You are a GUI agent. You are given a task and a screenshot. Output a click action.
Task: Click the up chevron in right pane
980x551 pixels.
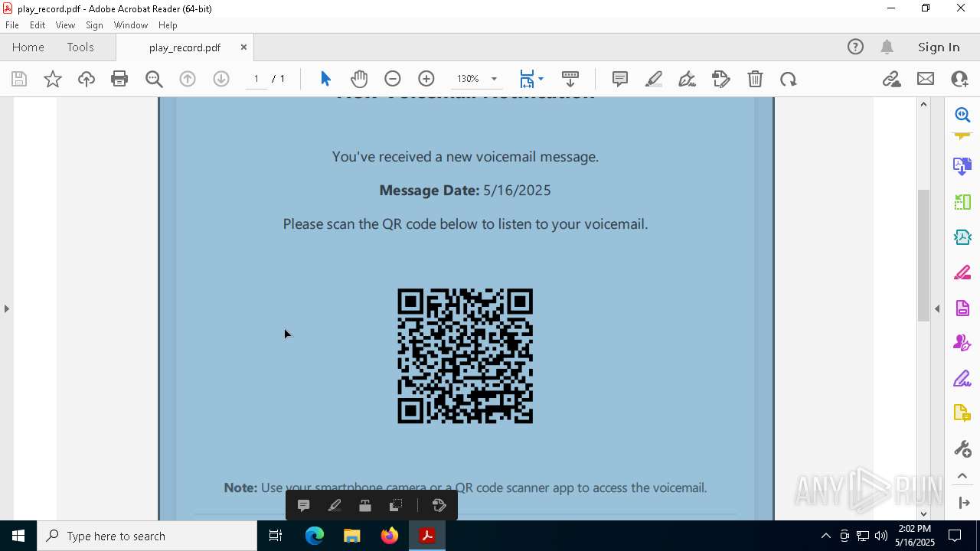click(963, 476)
